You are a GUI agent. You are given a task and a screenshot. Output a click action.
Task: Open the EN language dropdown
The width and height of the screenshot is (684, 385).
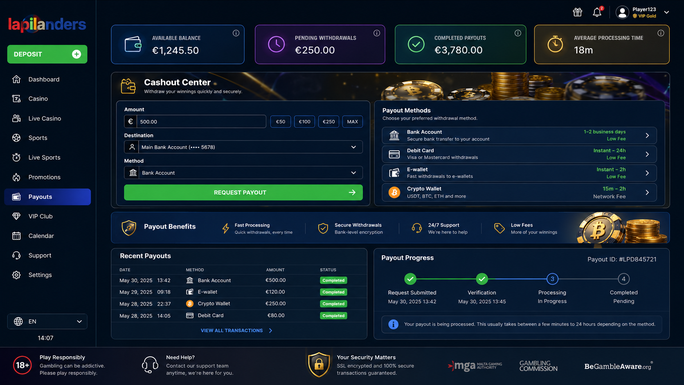click(x=47, y=321)
